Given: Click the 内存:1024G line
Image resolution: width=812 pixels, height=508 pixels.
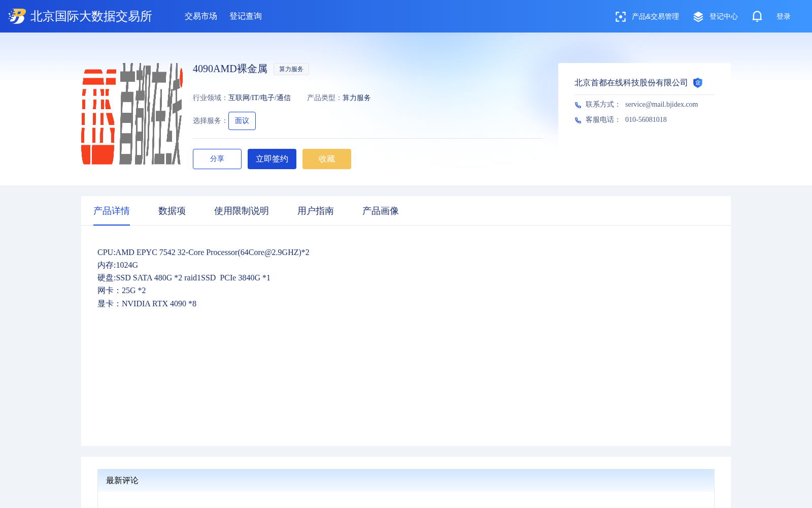Looking at the screenshot, I should 118,265.
